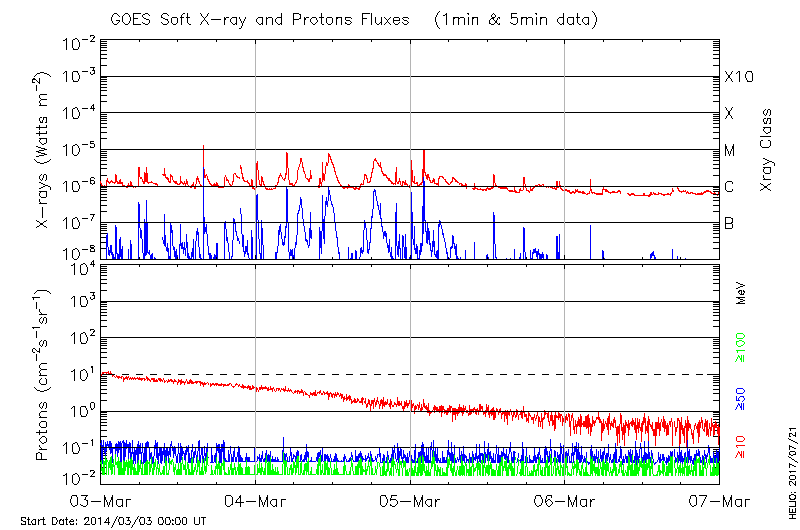Screen dimensions: 800x530
Task: Click the 03-Mar date label on the x-axis
Action: coord(102,500)
